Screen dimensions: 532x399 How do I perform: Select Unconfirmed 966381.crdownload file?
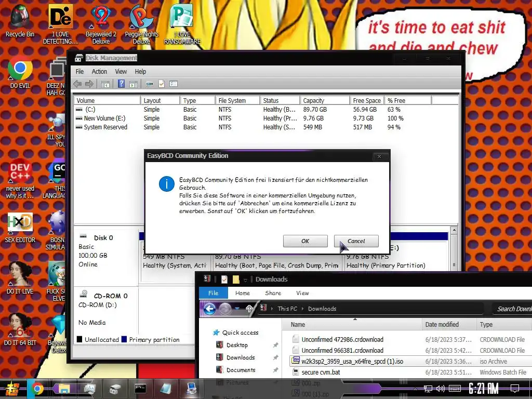tap(342, 351)
